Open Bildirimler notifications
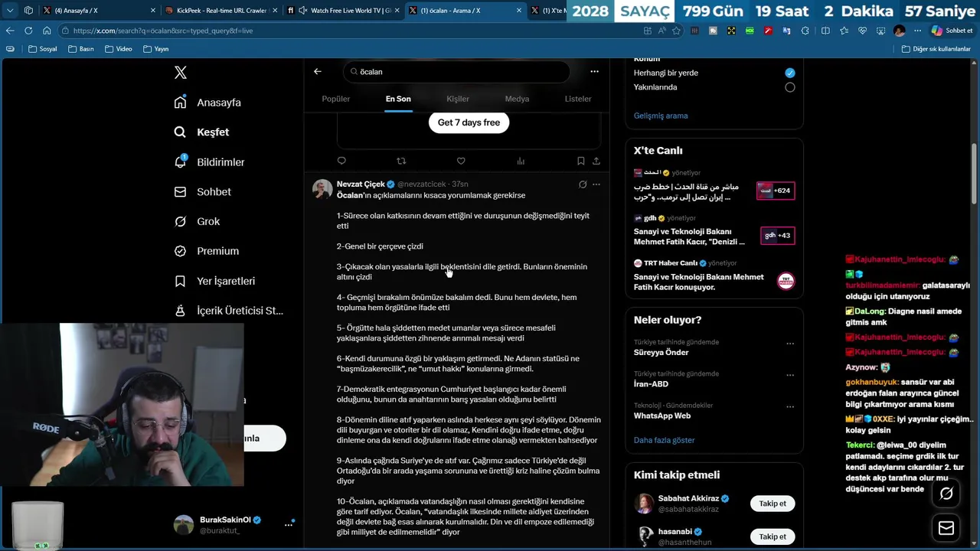Viewport: 980px width, 551px height. [x=209, y=162]
